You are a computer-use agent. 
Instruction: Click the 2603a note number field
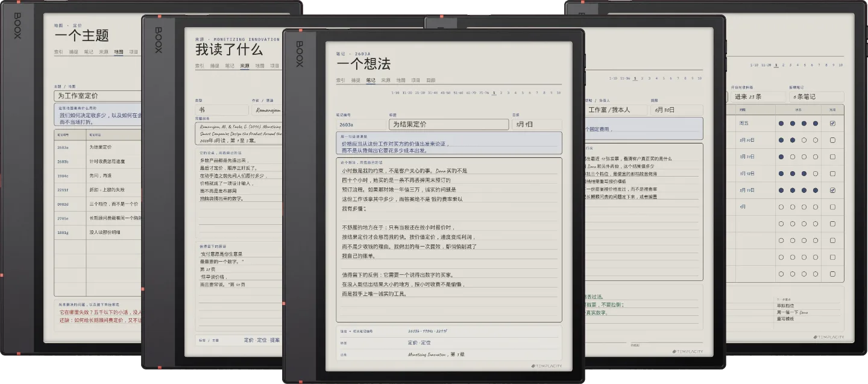tap(360, 124)
